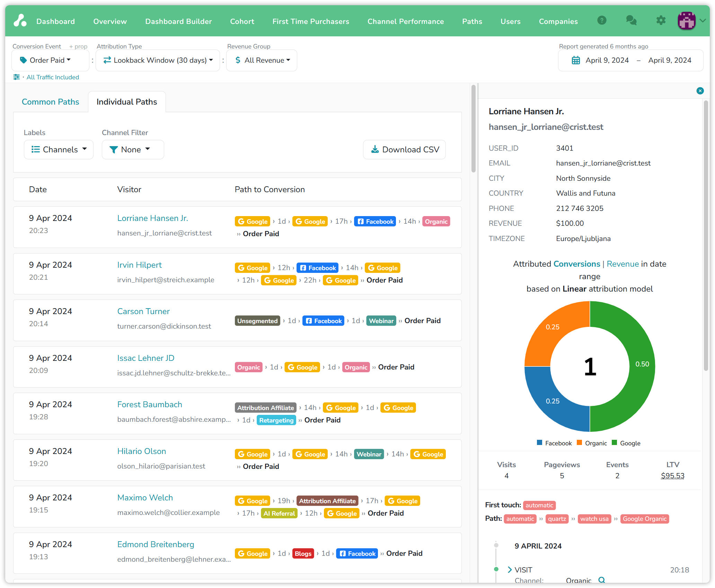Click Unsegmented badge in Carson Turner's path

click(x=257, y=321)
